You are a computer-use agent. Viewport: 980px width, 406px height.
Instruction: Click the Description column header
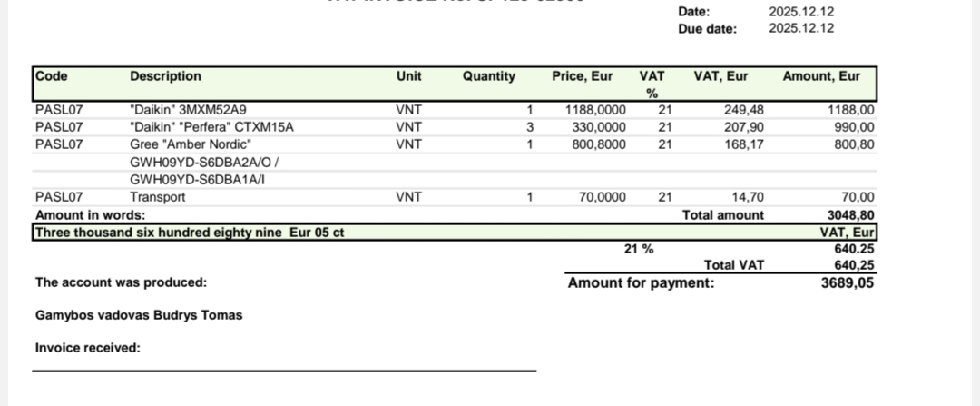pyautogui.click(x=165, y=76)
